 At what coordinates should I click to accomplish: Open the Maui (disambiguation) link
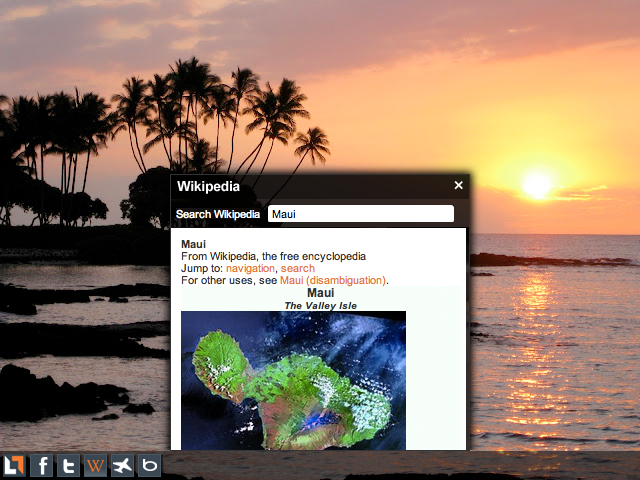(x=333, y=280)
